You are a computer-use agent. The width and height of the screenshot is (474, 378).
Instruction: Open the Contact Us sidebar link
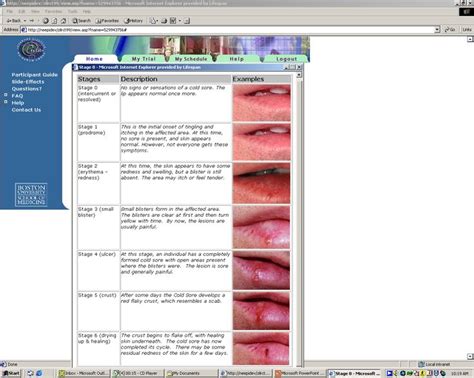pyautogui.click(x=26, y=110)
